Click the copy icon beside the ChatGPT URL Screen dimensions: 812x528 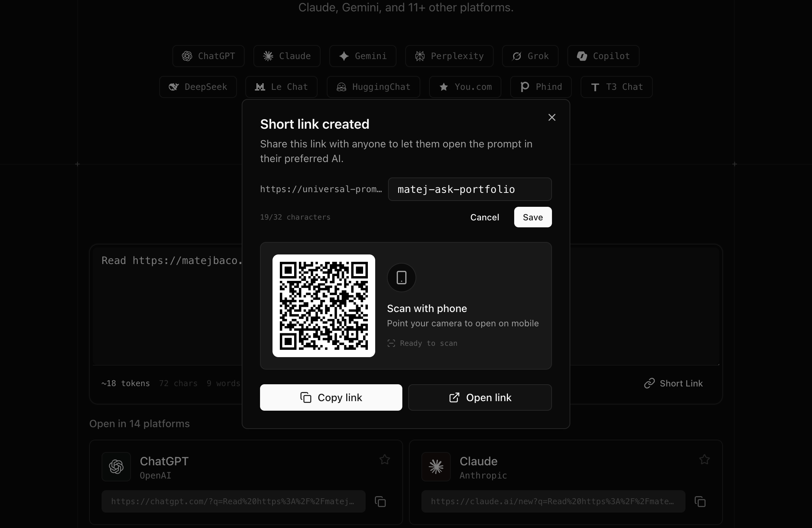click(380, 501)
